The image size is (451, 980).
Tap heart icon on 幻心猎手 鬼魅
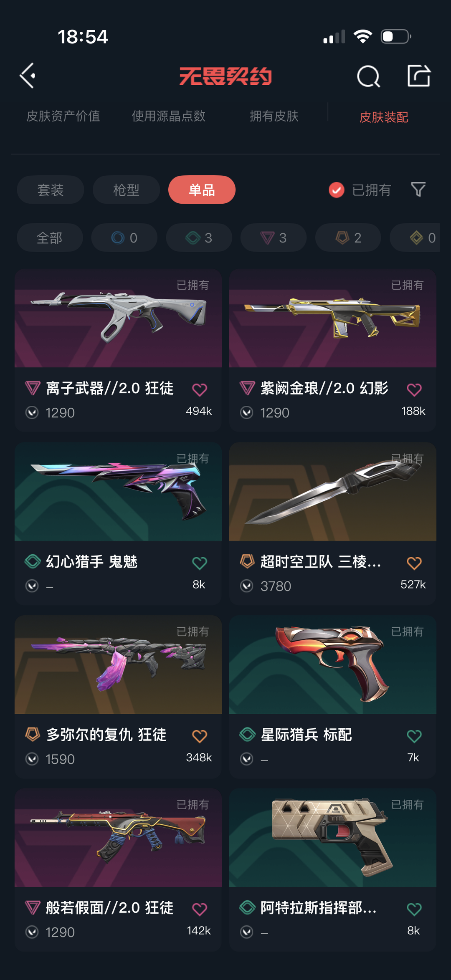200,563
